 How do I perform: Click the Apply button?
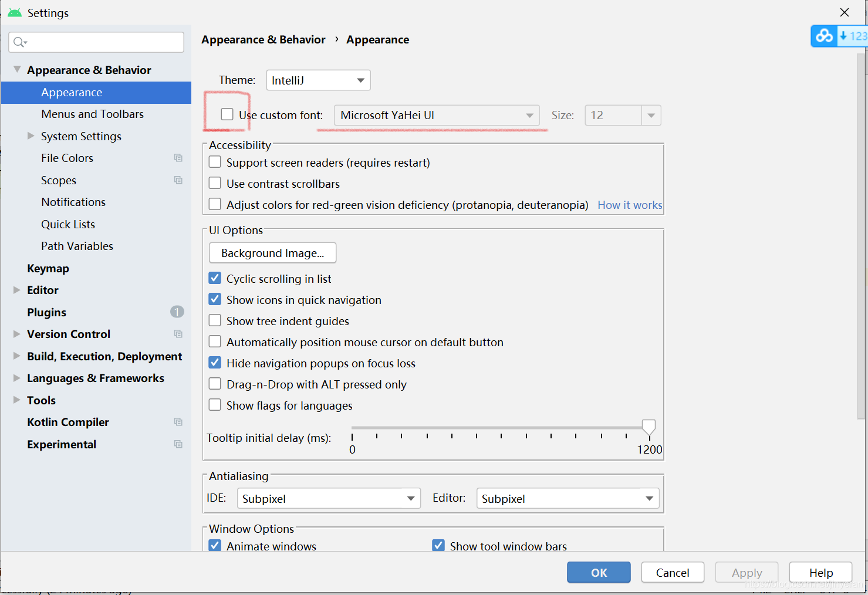tap(747, 572)
